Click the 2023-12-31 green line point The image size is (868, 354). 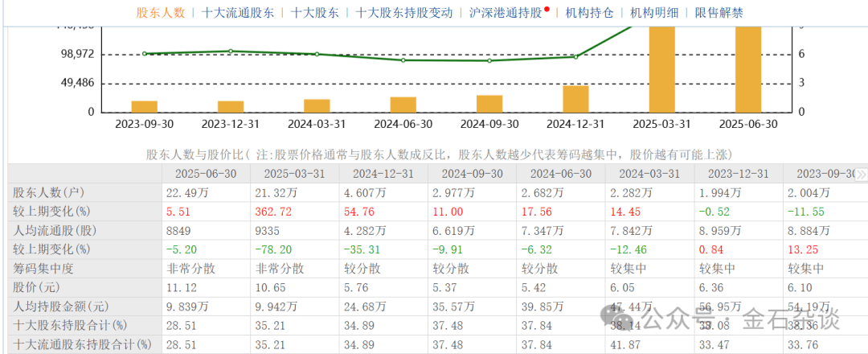point(231,51)
